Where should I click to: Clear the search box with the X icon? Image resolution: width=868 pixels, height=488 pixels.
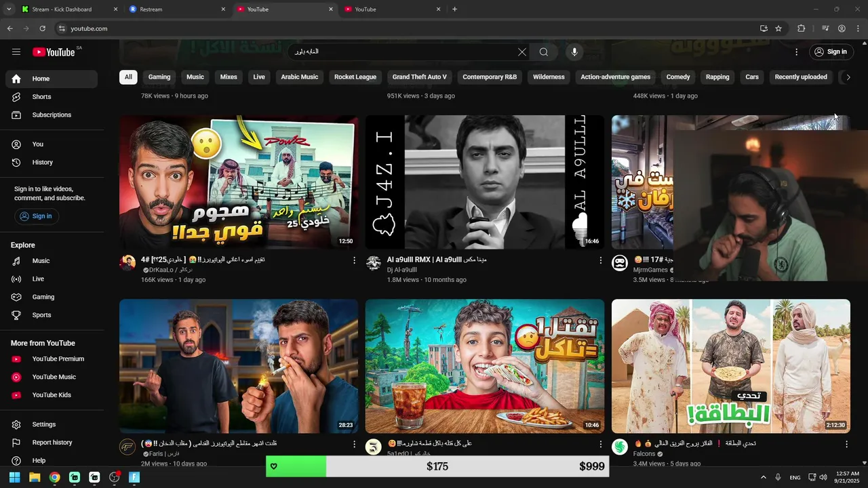[522, 52]
